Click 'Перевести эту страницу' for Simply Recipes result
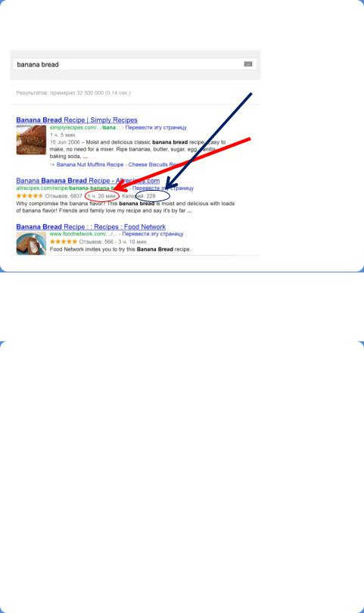Viewport: 364px width, 613px height. coord(156,127)
